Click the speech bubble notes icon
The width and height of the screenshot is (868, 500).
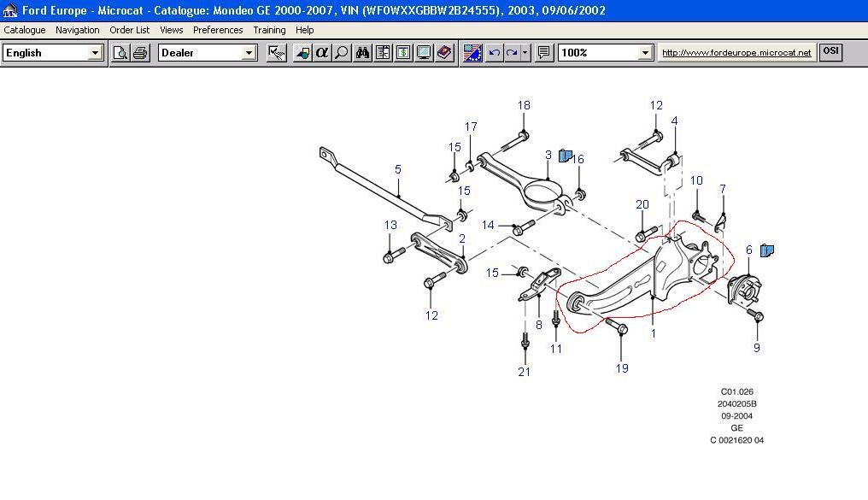(x=543, y=53)
